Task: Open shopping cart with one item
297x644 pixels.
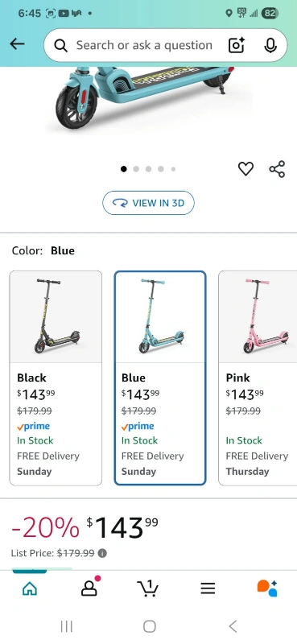Action: click(x=147, y=588)
